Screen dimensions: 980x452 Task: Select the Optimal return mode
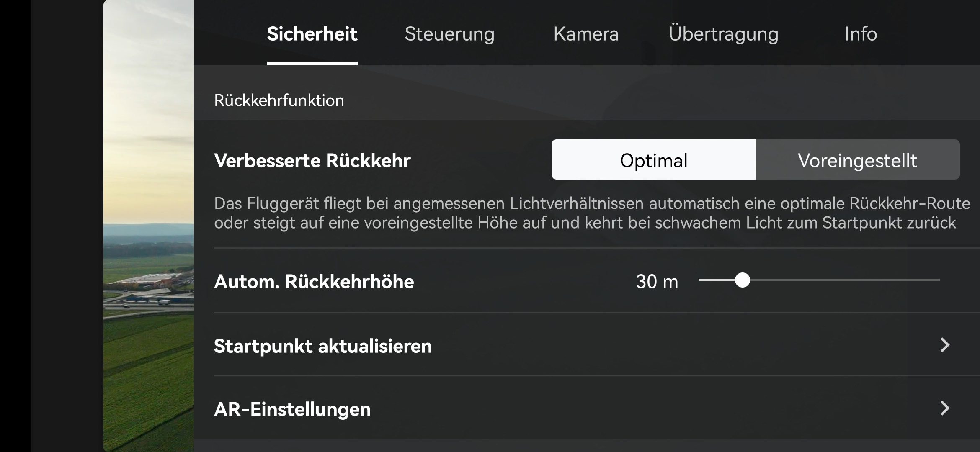[653, 160]
